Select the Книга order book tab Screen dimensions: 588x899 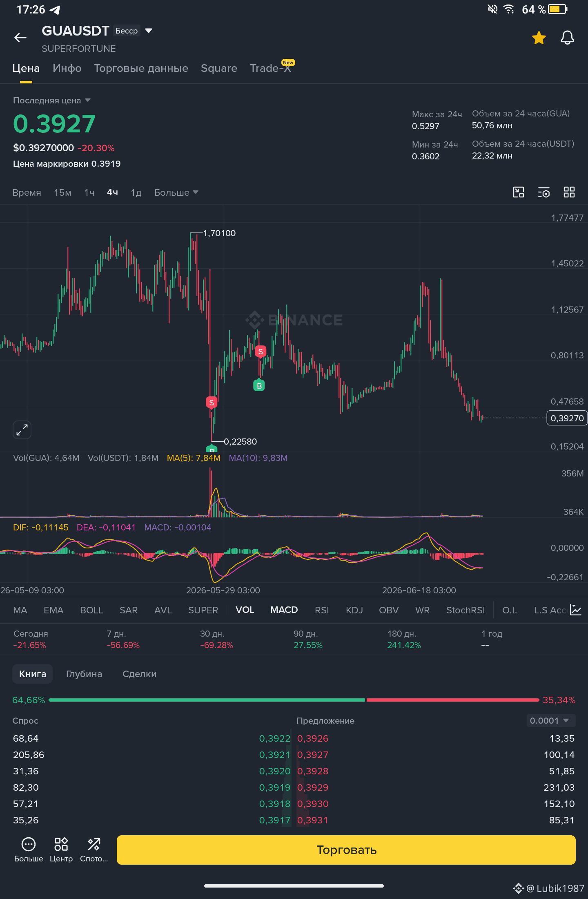pyautogui.click(x=33, y=674)
